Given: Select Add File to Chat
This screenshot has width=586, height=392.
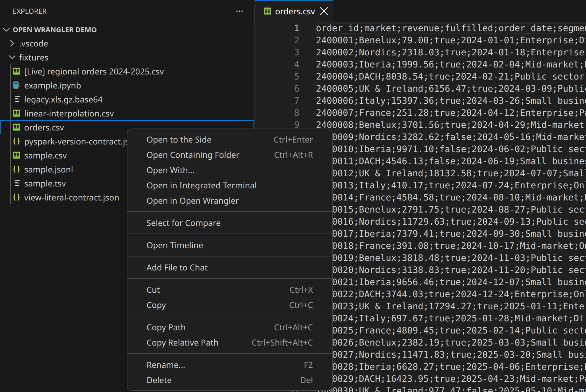Looking at the screenshot, I should (230, 268).
